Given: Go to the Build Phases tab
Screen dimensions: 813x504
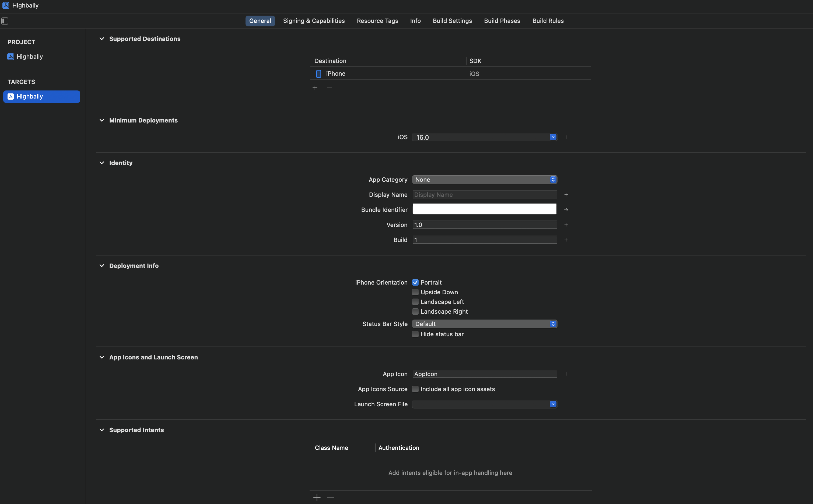Looking at the screenshot, I should 502,21.
